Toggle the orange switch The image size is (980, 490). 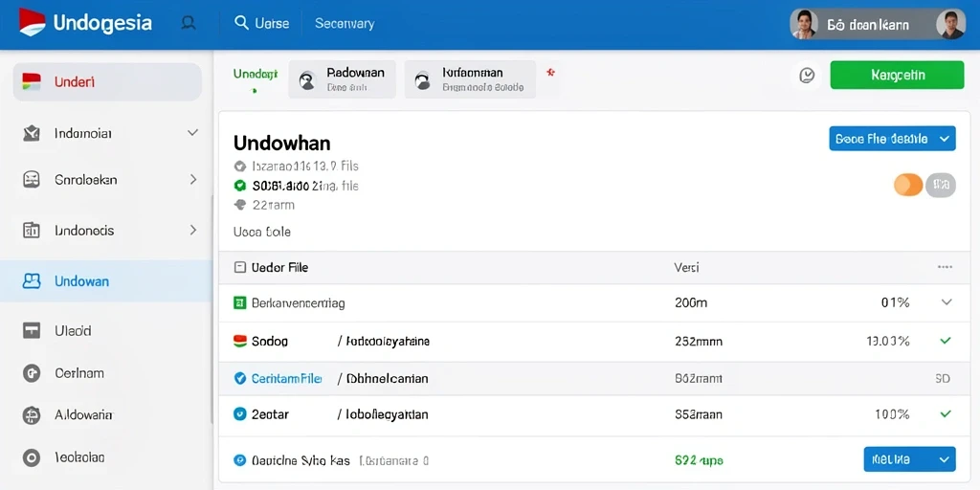(x=908, y=185)
